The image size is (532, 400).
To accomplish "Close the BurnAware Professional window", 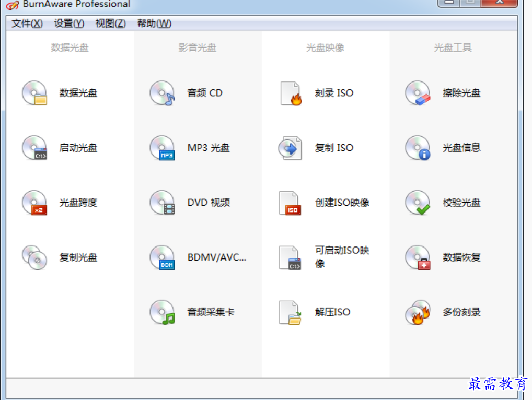I will coord(499,3).
